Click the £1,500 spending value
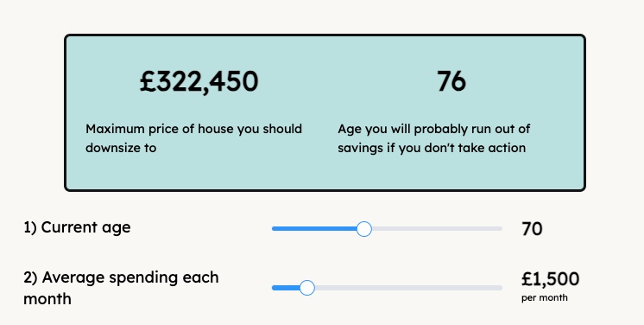 pyautogui.click(x=551, y=279)
